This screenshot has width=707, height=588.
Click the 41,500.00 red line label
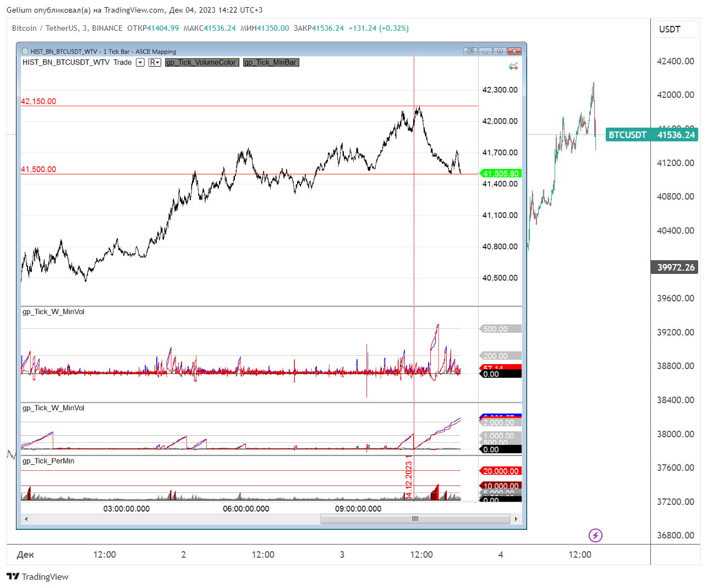tap(39, 169)
